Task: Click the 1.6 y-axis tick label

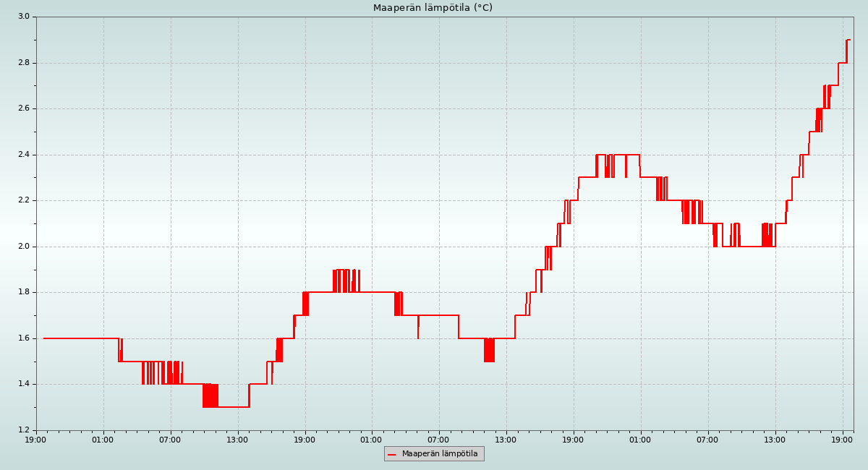Action: pos(23,338)
